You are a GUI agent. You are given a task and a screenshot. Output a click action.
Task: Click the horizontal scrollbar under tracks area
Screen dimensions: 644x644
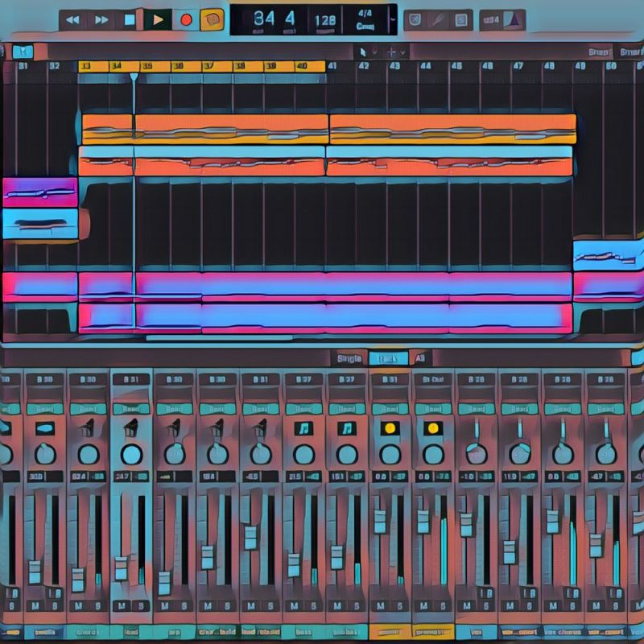[219, 338]
